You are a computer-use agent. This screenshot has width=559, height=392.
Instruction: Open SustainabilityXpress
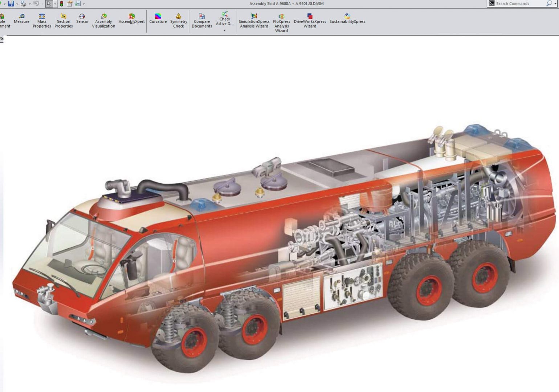[347, 19]
